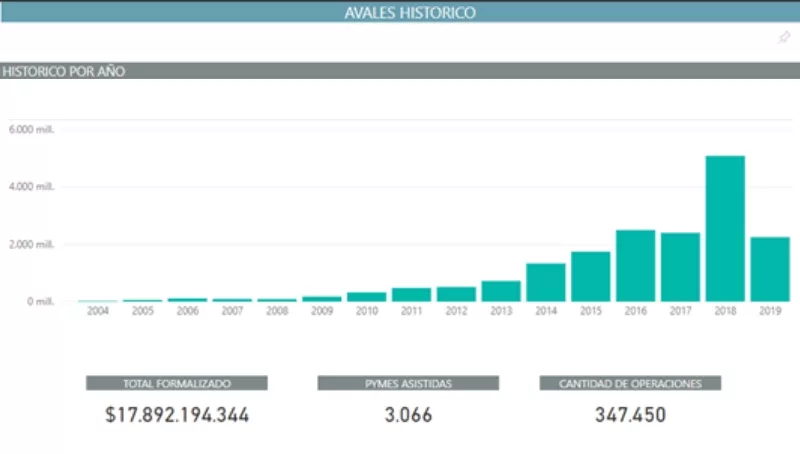Select the 2012 bar in the chart
This screenshot has width=800, height=454.
pyautogui.click(x=456, y=294)
